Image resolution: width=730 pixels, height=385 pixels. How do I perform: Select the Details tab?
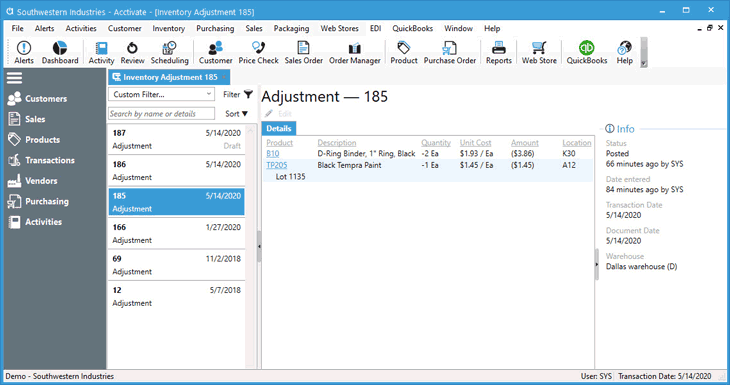click(x=279, y=128)
